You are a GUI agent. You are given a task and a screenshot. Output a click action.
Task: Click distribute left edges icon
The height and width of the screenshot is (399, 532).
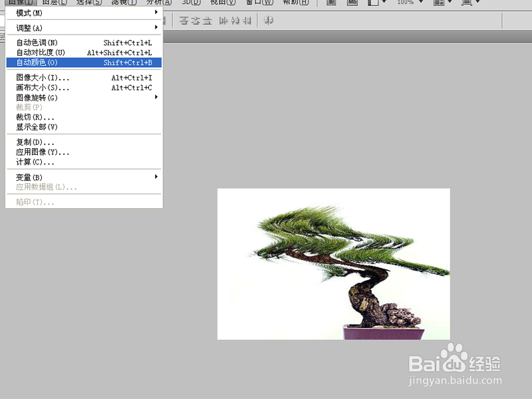point(223,21)
